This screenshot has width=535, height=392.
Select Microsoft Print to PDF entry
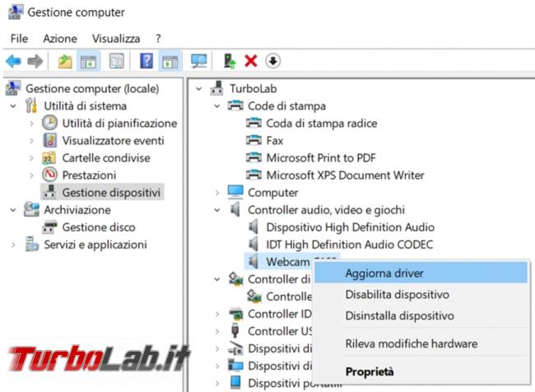(321, 158)
